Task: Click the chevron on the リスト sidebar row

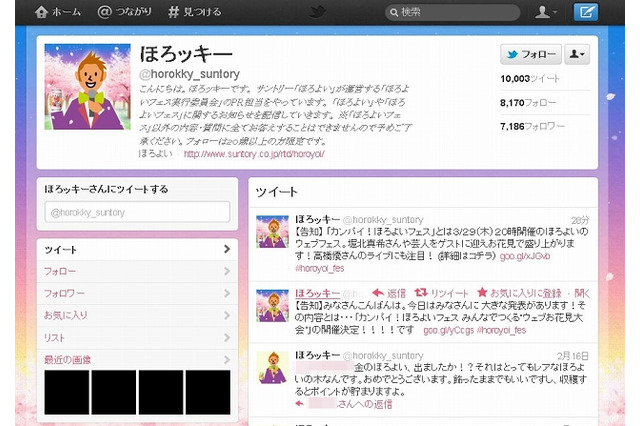Action: click(227, 338)
